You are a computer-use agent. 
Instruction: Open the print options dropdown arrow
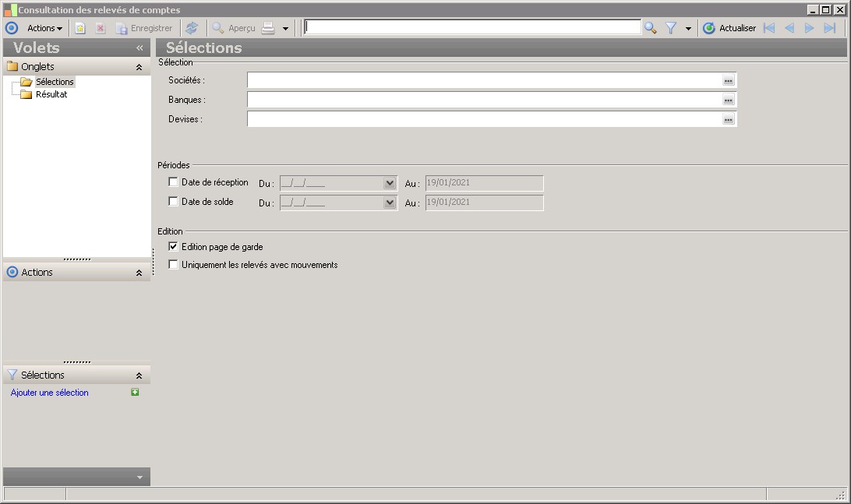(285, 29)
